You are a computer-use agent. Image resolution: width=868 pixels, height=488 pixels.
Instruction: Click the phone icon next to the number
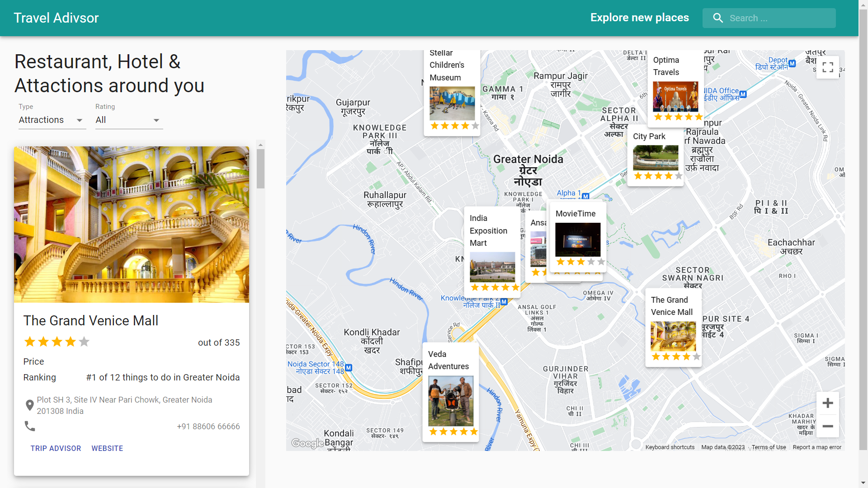30,426
